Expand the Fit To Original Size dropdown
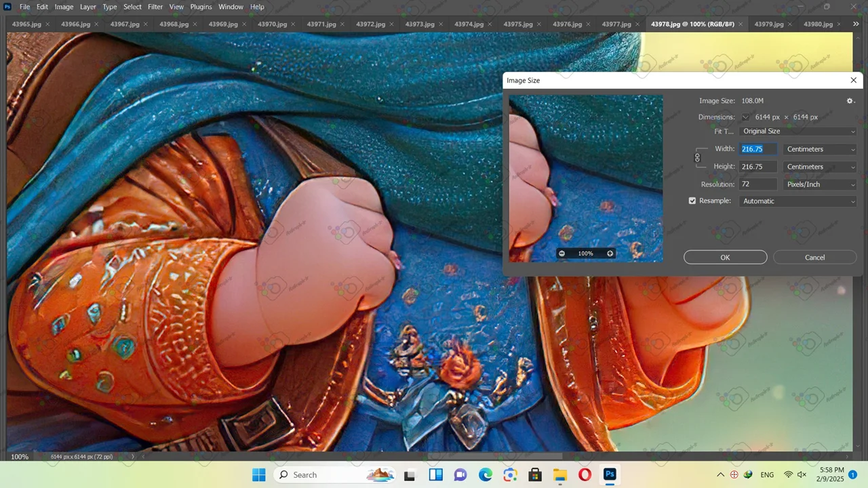The height and width of the screenshot is (488, 868). [798, 131]
